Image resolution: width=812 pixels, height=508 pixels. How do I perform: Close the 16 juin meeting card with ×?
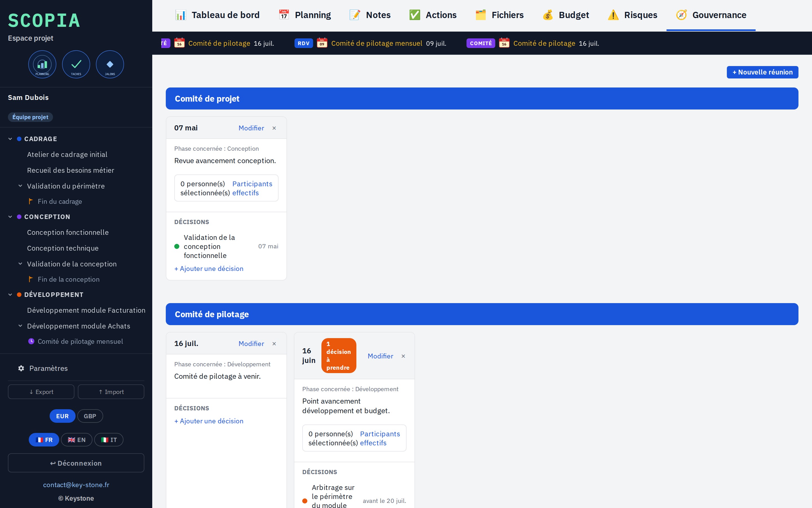[403, 356]
